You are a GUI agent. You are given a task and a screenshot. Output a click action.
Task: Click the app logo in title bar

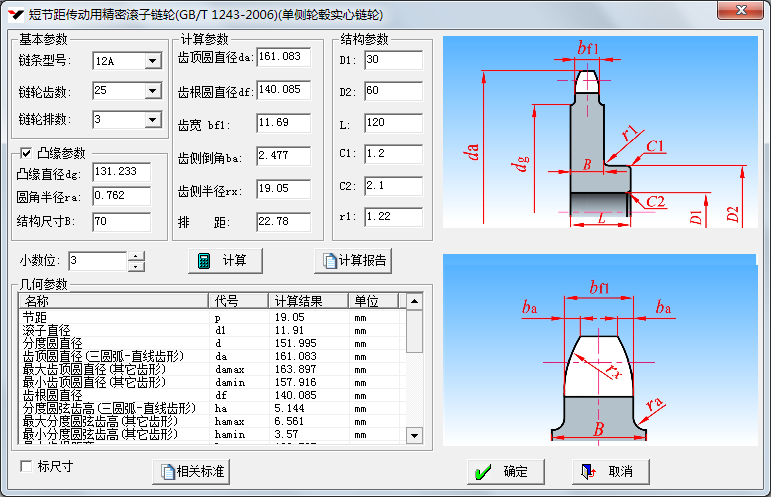(15, 15)
